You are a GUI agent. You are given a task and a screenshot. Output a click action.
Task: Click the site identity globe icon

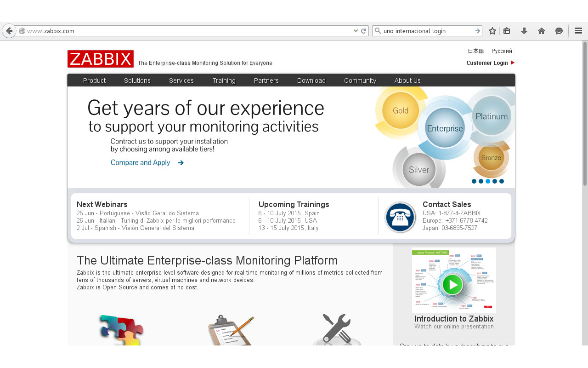pyautogui.click(x=22, y=31)
